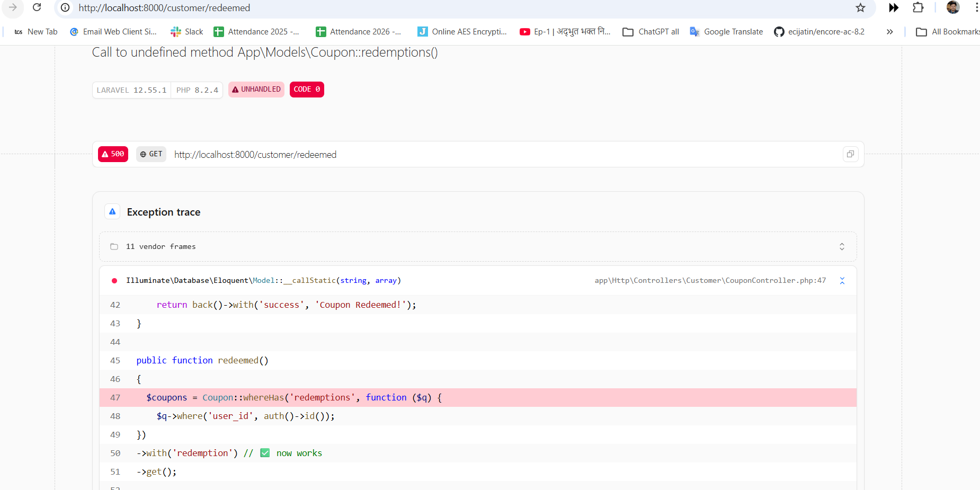Open the Chrome profile avatar

click(x=952, y=7)
